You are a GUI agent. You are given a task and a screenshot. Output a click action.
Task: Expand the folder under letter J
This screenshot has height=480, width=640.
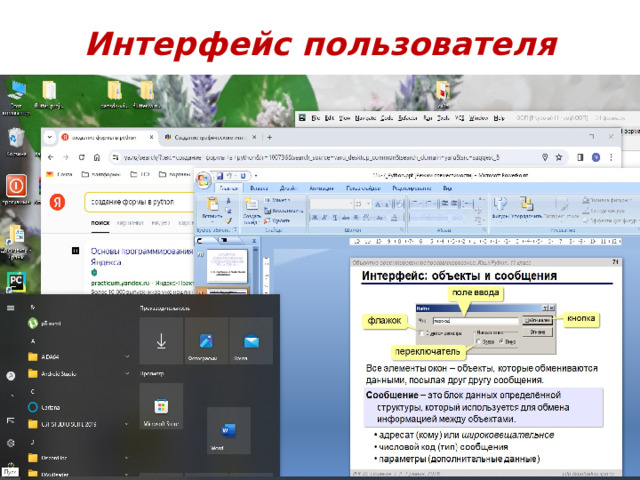[x=127, y=458]
